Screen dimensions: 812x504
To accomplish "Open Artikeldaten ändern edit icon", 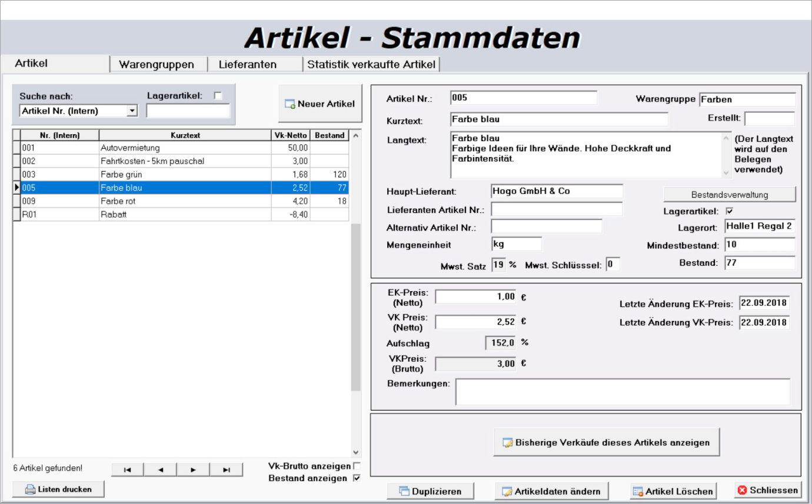I will click(506, 491).
